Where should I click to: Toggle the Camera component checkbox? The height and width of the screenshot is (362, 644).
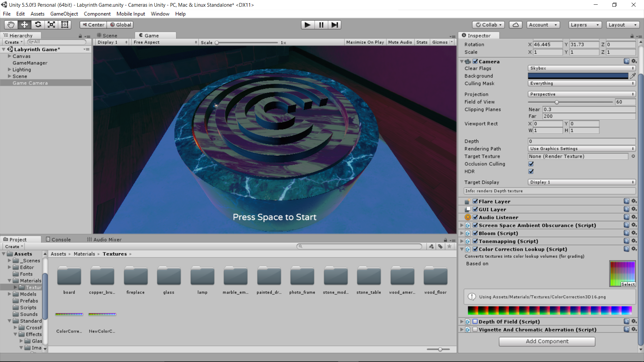click(x=475, y=61)
